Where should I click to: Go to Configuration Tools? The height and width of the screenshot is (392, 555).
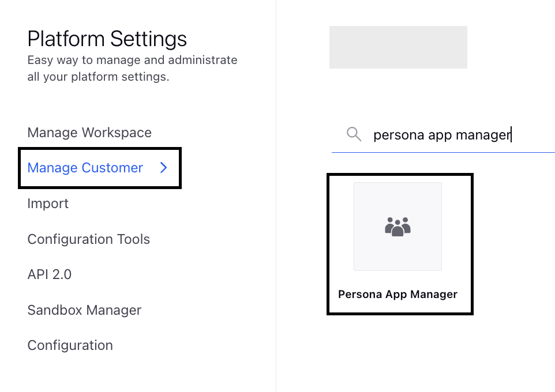89,239
